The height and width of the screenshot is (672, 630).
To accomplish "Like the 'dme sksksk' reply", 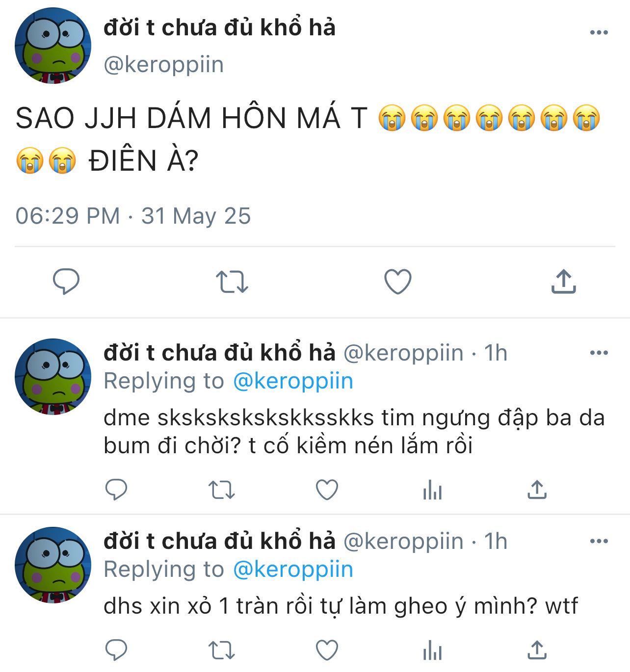I will click(327, 490).
